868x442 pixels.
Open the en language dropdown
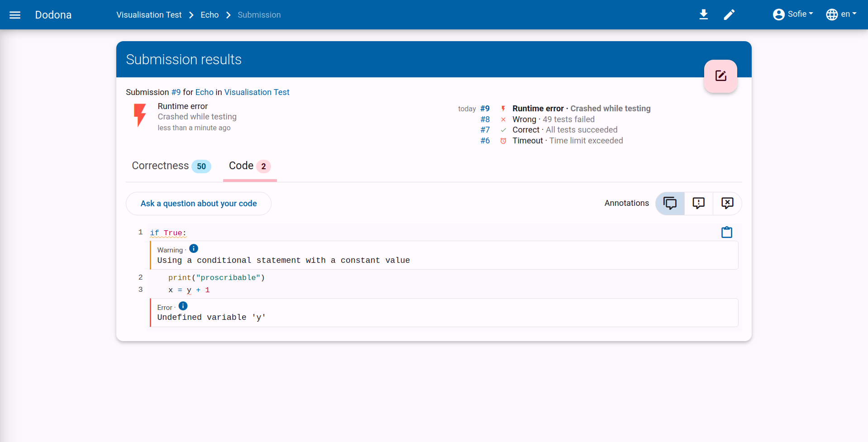click(x=841, y=14)
